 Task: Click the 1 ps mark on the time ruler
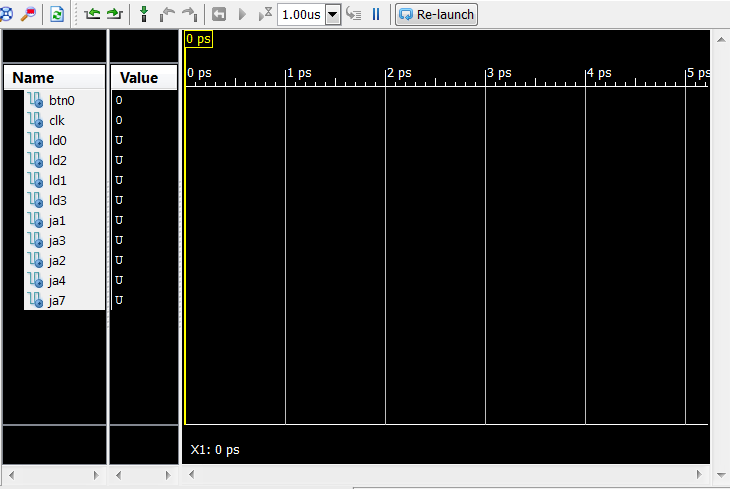299,73
